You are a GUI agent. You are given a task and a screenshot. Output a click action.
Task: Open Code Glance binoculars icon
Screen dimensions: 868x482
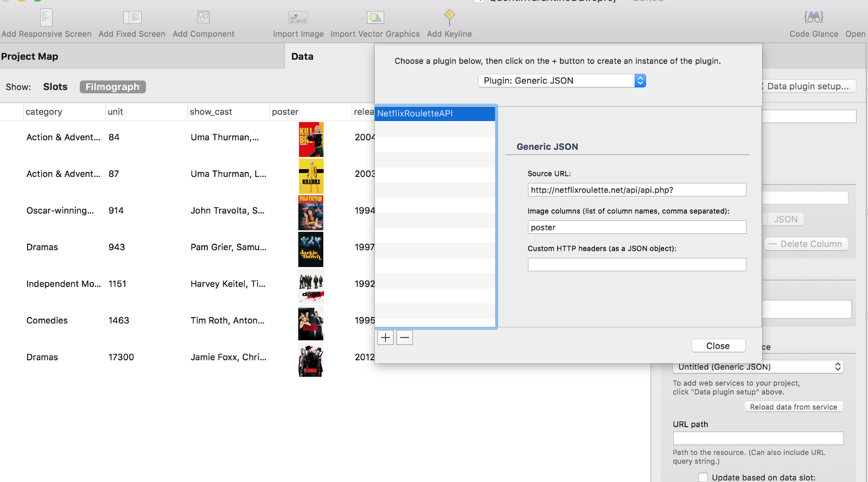point(813,18)
